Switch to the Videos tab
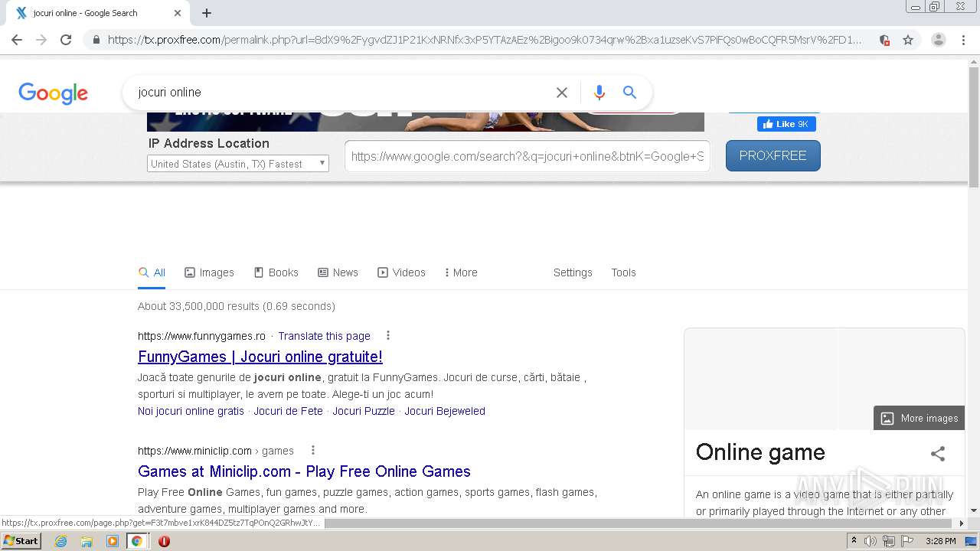This screenshot has height=551, width=980. click(401, 272)
